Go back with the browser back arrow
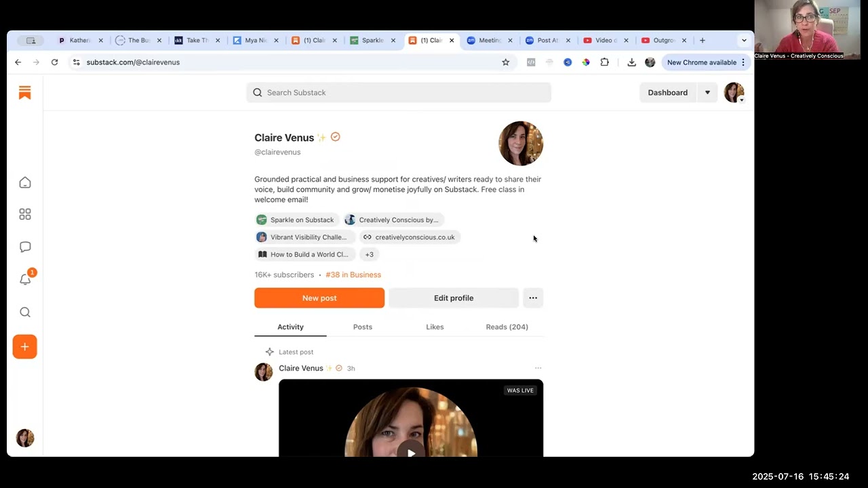868x488 pixels. (x=18, y=62)
